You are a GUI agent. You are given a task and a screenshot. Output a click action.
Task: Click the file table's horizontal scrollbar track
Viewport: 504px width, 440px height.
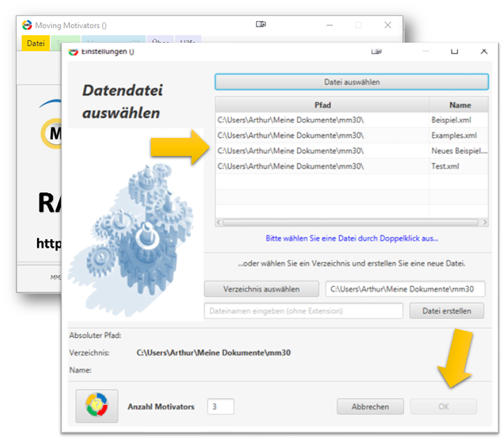(350, 222)
